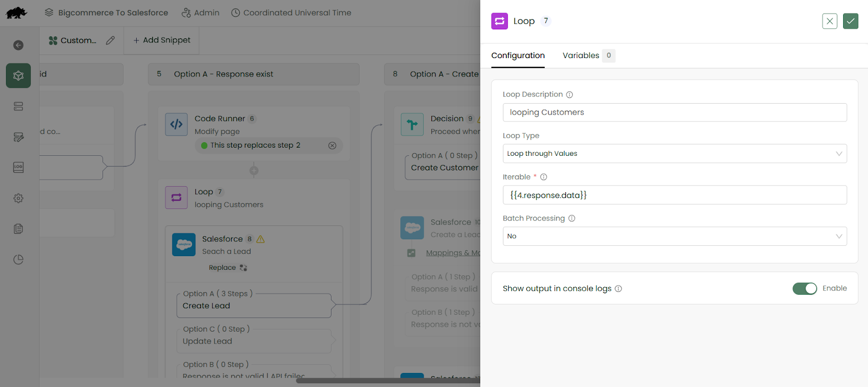Click the Loop step icon in canvas

pos(176,198)
